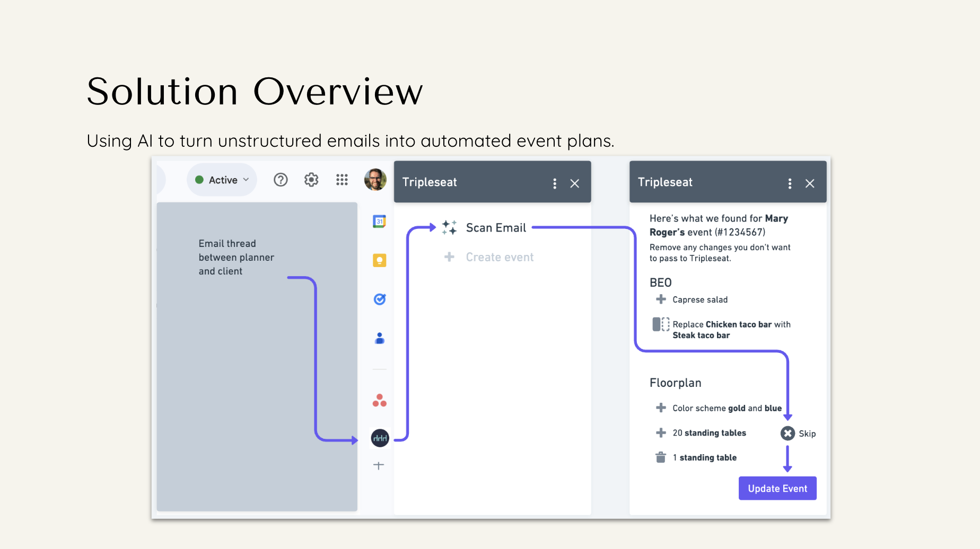Viewport: 980px width, 549px height.
Task: Open the Google apps grid icon
Action: click(342, 180)
